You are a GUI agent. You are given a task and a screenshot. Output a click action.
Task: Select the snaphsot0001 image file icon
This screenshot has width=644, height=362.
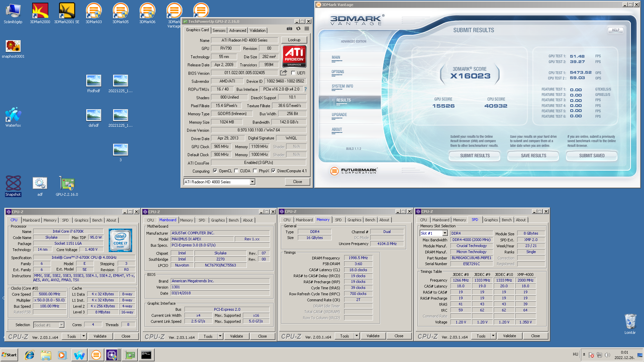(x=13, y=49)
